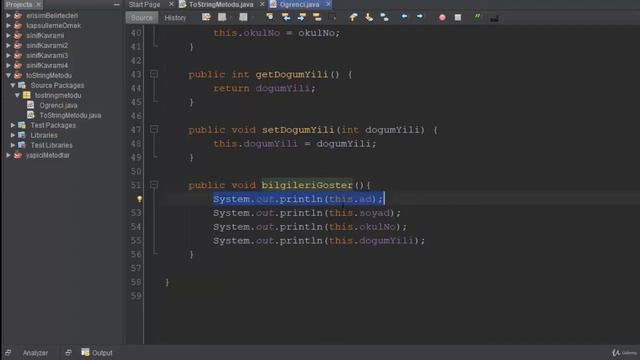Select Ogrenci.java in project tree
The height and width of the screenshot is (360, 640).
(x=58, y=105)
